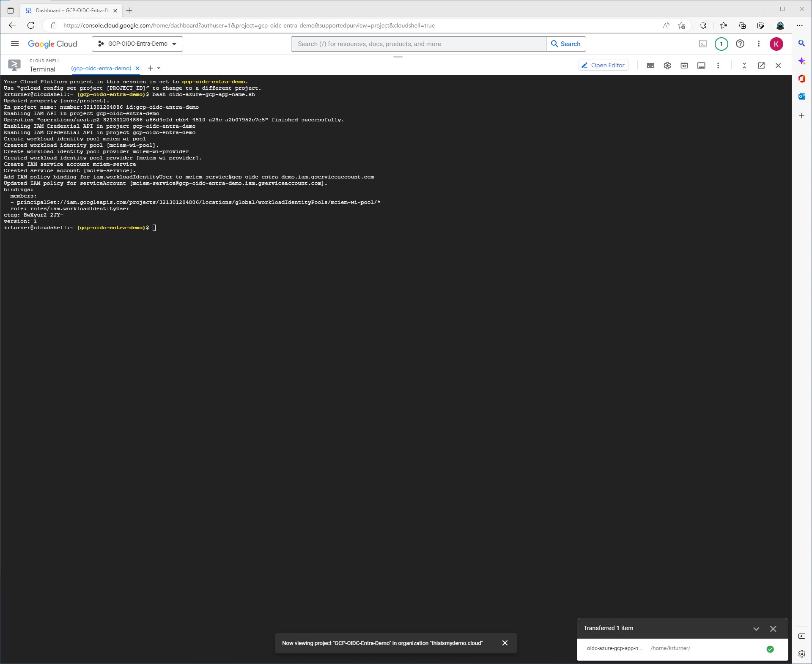Collapse the Cloud Shell panel with the minimize arrows
812x664 pixels.
[x=744, y=66]
